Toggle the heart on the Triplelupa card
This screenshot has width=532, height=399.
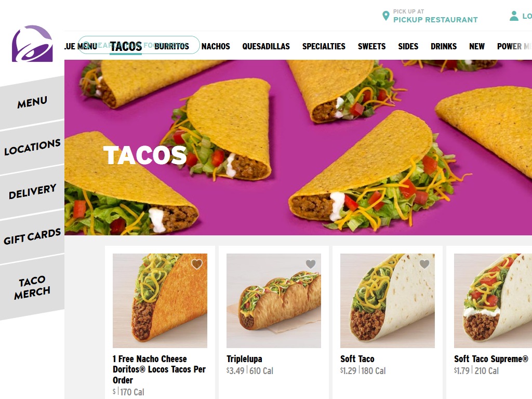[311, 264]
